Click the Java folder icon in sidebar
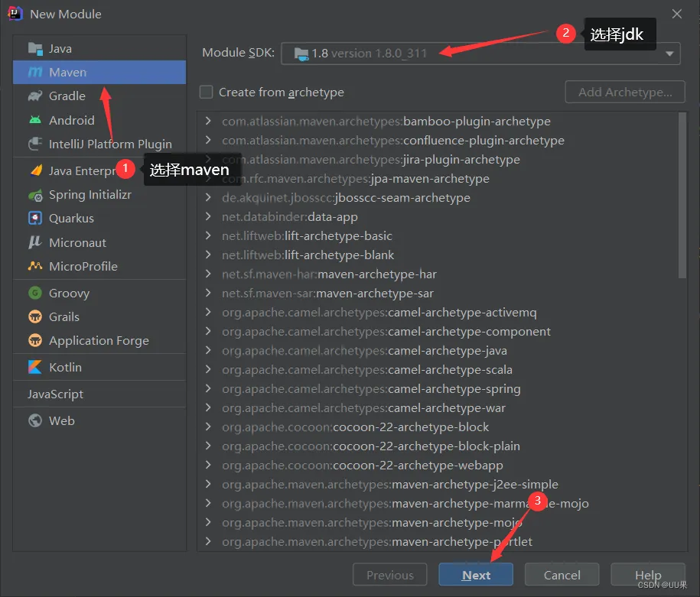 (x=35, y=48)
